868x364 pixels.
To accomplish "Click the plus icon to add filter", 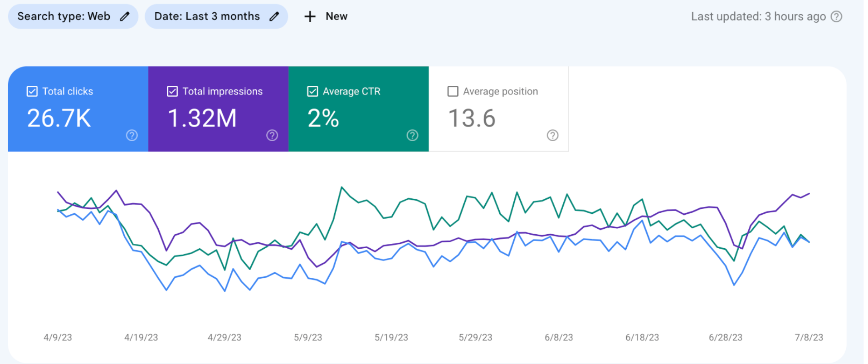I will 310,17.
